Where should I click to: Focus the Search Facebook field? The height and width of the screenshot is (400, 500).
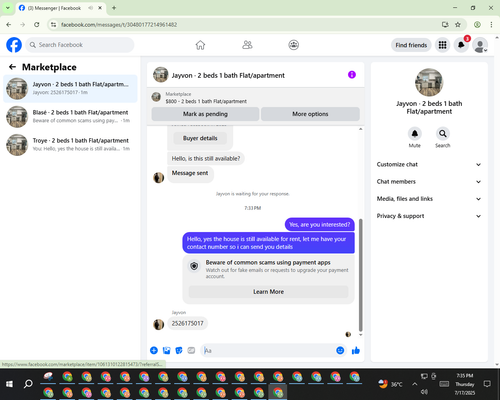[x=80, y=45]
